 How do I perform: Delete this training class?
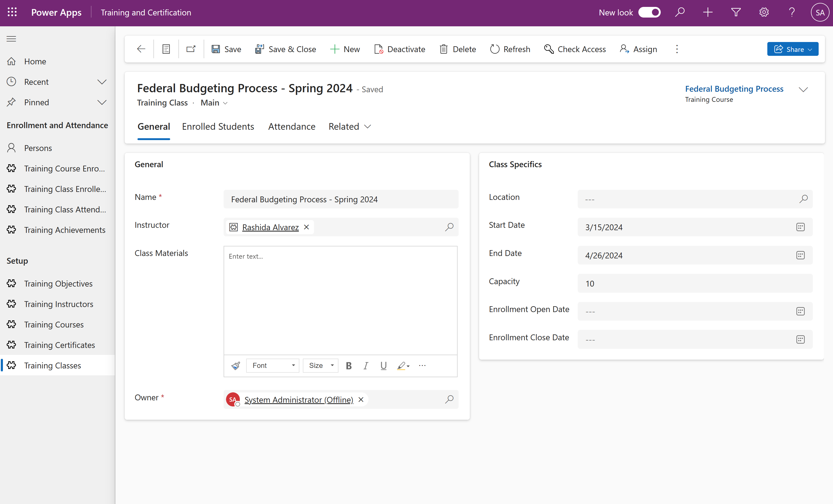pos(458,49)
